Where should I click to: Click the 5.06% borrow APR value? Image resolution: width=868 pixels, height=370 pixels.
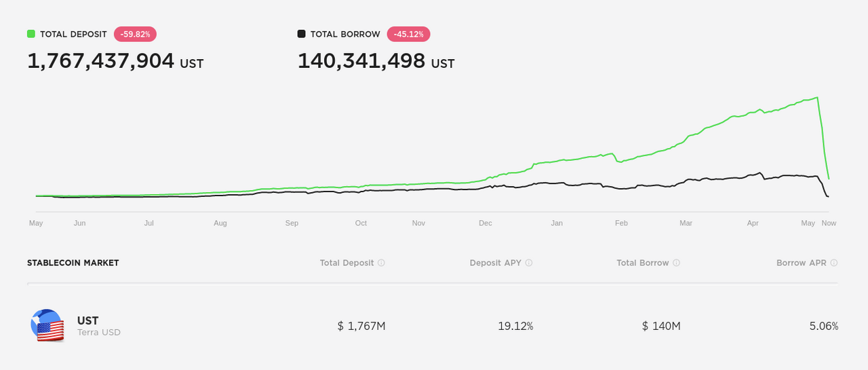tap(824, 326)
